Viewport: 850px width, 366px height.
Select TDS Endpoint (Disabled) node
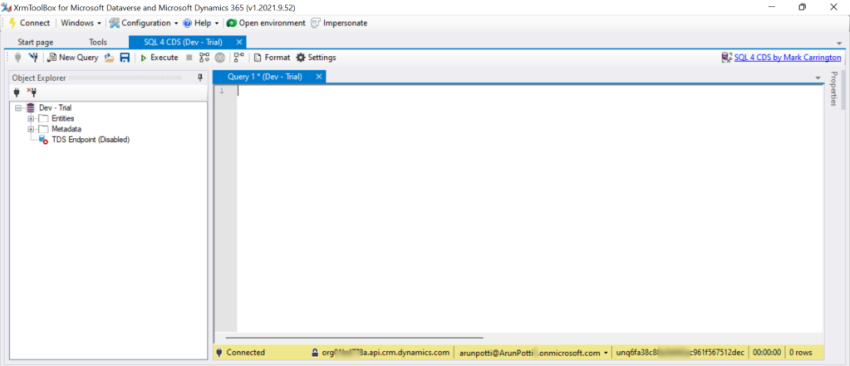coord(91,139)
